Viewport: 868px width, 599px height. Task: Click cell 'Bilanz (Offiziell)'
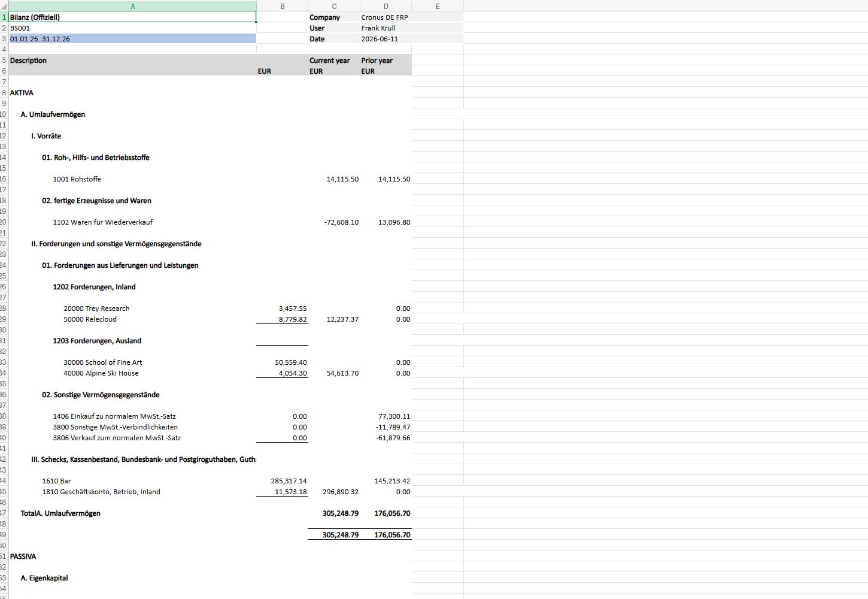click(x=132, y=17)
